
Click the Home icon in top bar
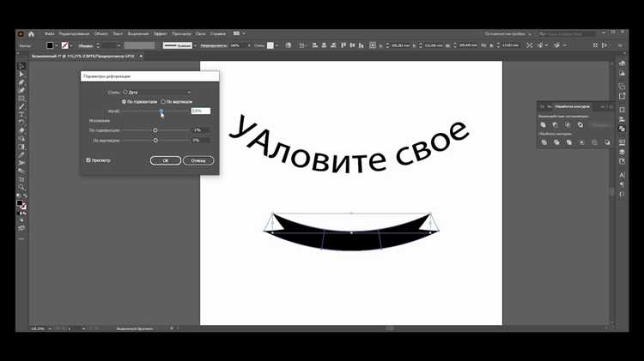tap(32, 33)
